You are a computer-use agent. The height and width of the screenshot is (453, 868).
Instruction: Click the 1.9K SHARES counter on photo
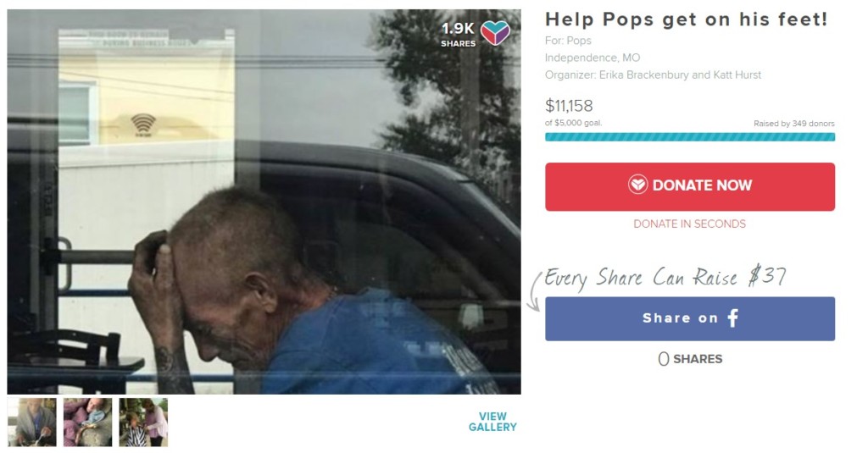[x=458, y=35]
